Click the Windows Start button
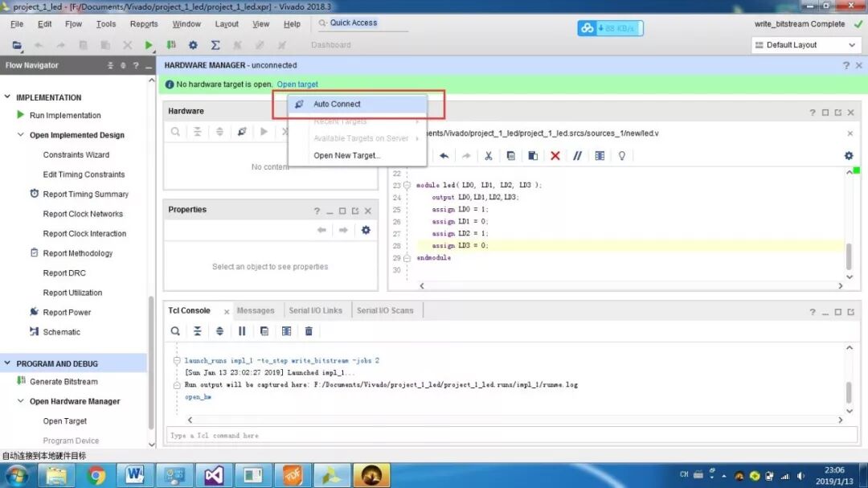This screenshot has width=868, height=488. tap(17, 476)
